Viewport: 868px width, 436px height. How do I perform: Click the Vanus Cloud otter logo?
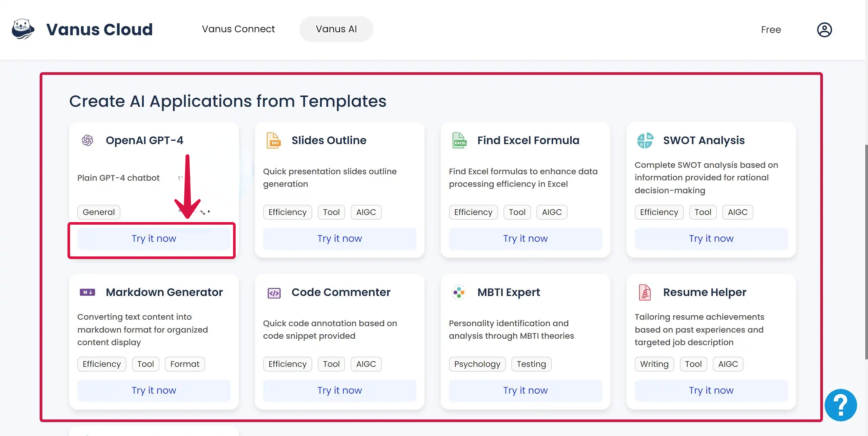pos(23,29)
